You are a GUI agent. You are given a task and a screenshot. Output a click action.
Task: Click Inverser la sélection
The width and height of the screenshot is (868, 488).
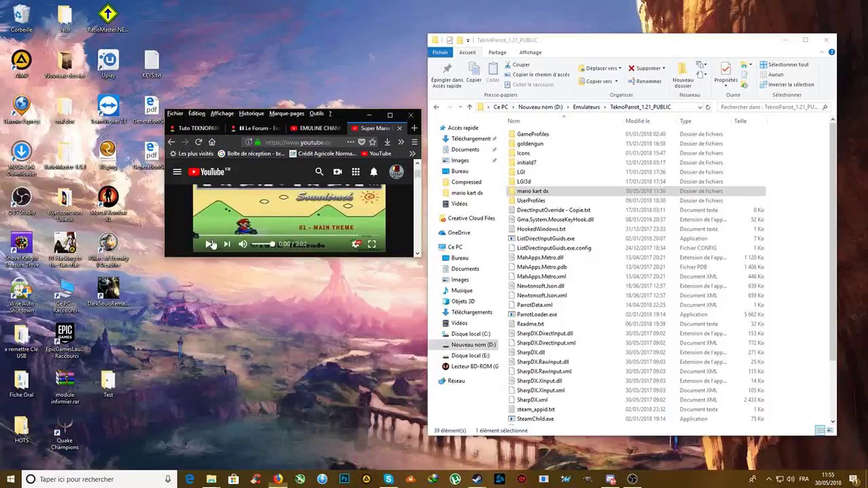(787, 85)
